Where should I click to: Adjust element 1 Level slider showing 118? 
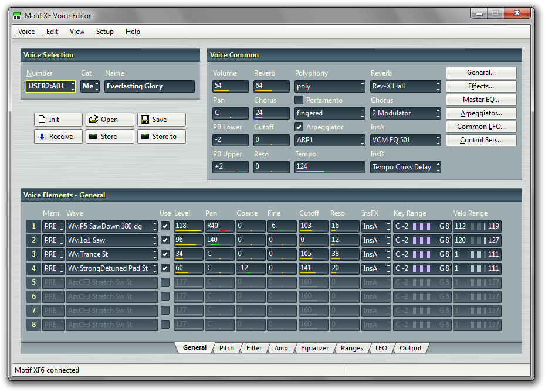coord(188,226)
